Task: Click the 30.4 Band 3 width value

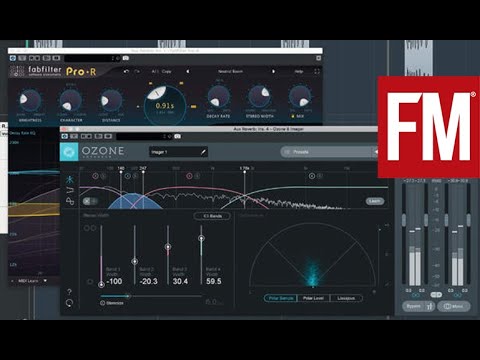Action: click(x=180, y=281)
